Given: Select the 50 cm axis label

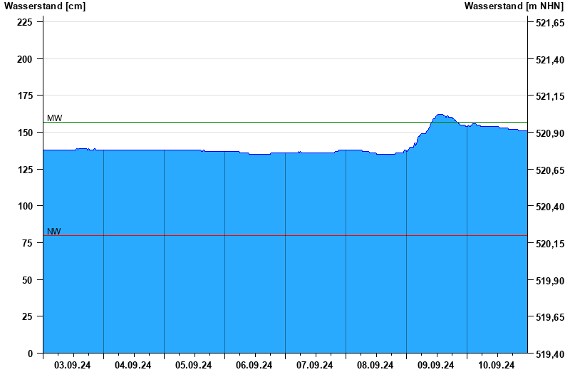Looking at the screenshot, I should coord(27,280).
